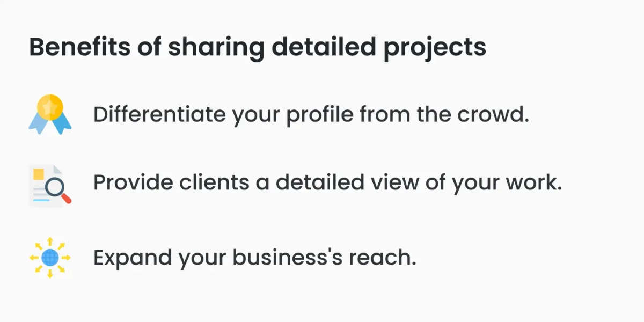Click 'Expand your business's reach.' text

255,258
